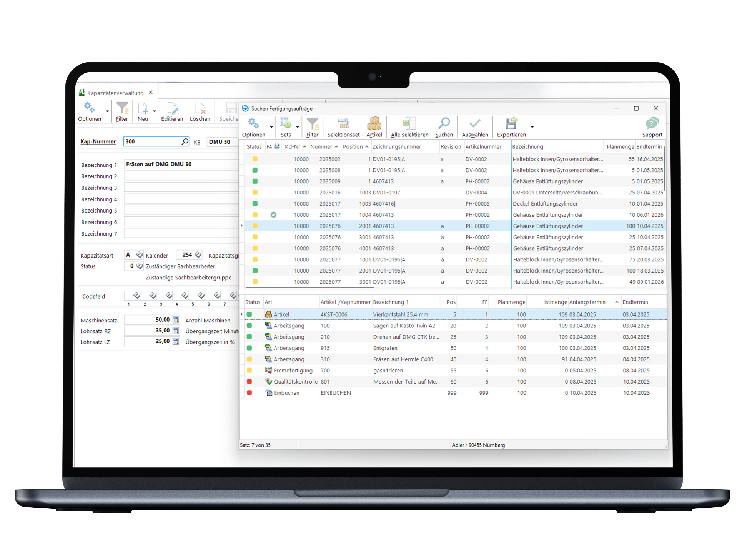Open calculator beside Lohnsatz RZ 35,00
Image resolution: width=747 pixels, height=560 pixels.
coord(176,331)
